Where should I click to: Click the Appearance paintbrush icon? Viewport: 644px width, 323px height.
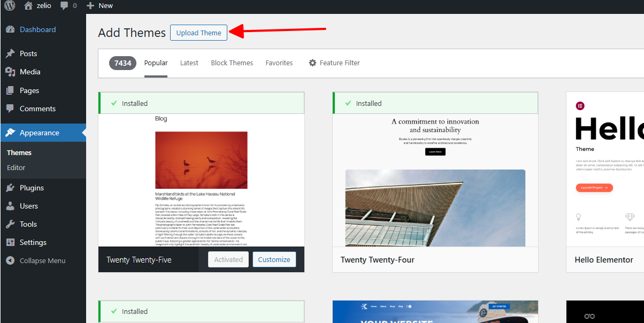pos(10,133)
